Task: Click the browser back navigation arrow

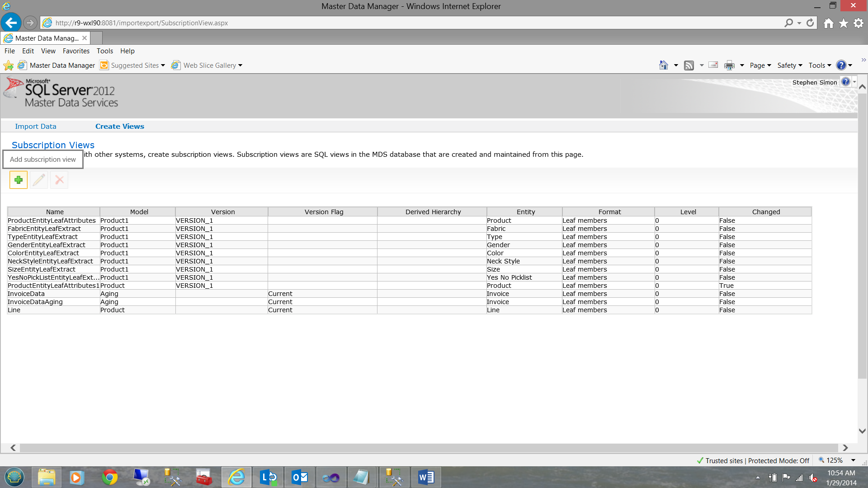Action: tap(11, 23)
